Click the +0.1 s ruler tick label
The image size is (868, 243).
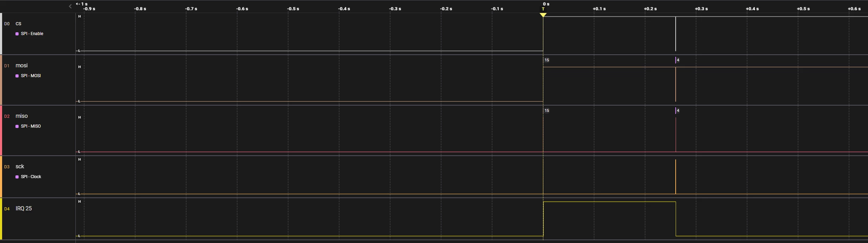(x=599, y=9)
